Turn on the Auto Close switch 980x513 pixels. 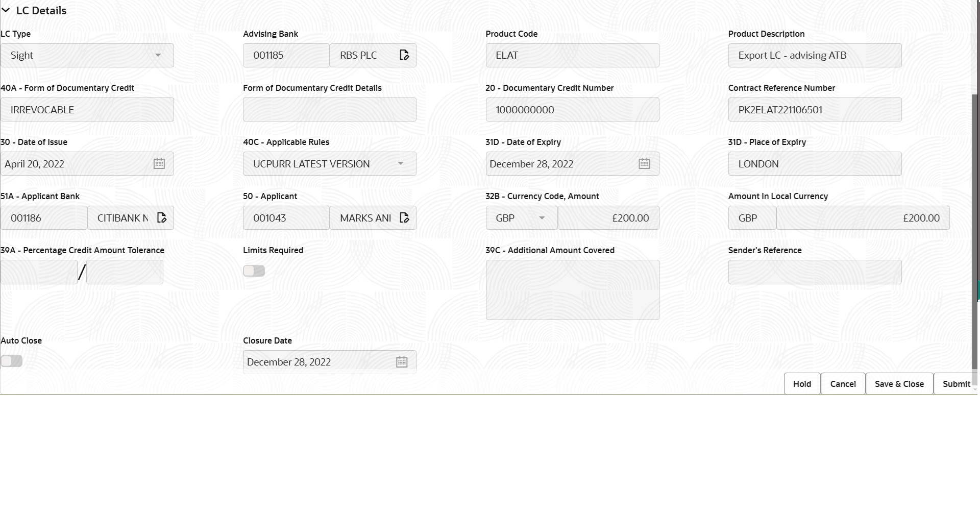coord(11,361)
